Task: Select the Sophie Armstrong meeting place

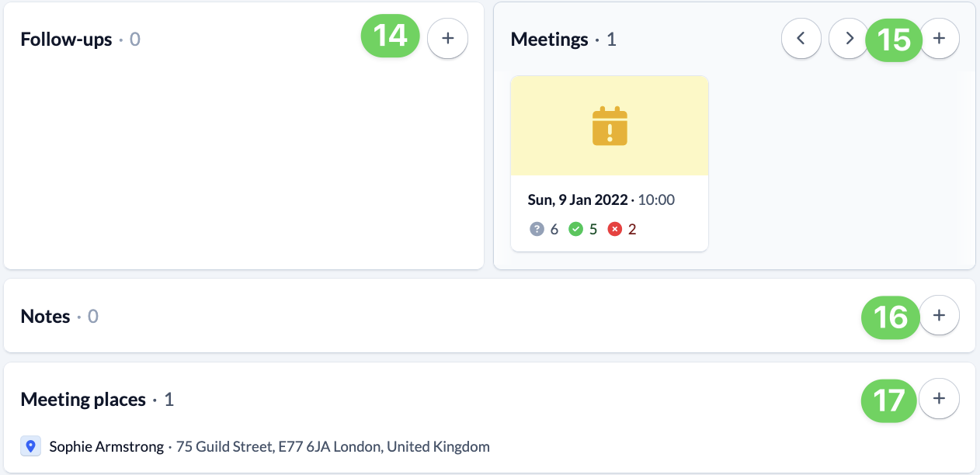Action: [106, 447]
